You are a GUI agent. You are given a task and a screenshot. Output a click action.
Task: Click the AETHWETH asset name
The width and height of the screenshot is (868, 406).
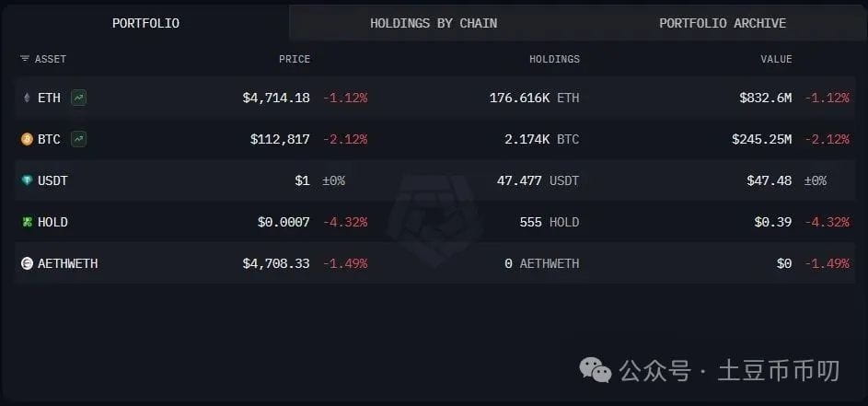coord(67,263)
